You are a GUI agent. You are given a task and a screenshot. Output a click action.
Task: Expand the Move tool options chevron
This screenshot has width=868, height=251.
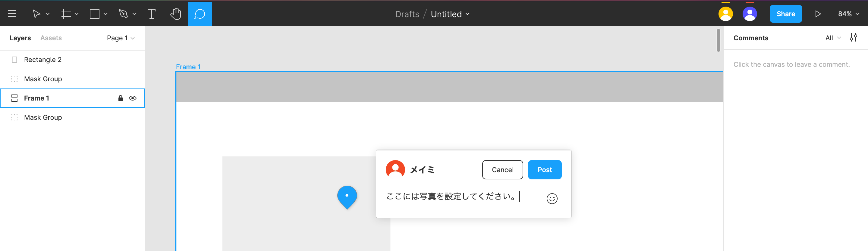point(48,14)
